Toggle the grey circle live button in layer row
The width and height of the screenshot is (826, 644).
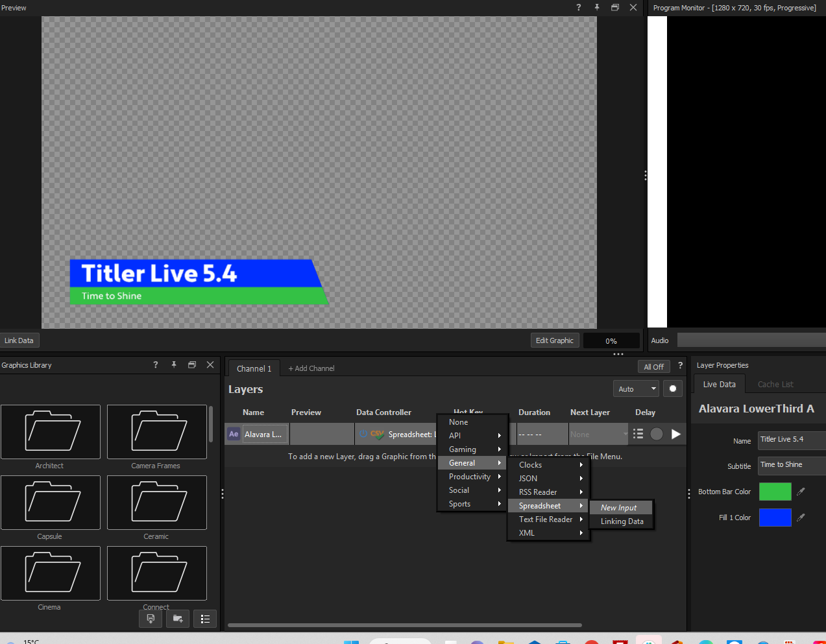[x=657, y=434]
